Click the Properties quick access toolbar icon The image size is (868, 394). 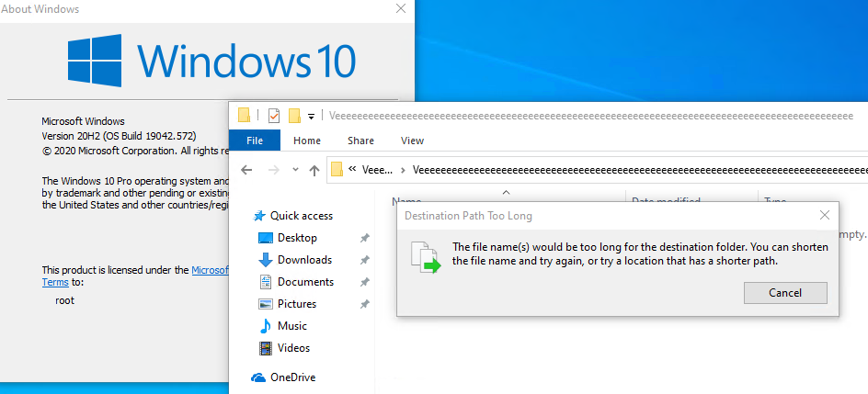274,116
